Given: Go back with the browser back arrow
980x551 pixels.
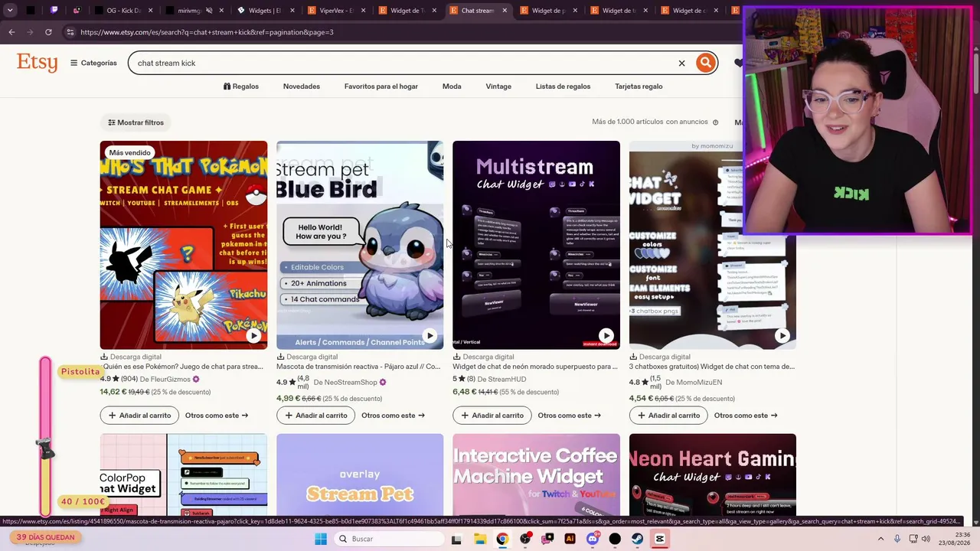Looking at the screenshot, I should pyautogui.click(x=11, y=32).
